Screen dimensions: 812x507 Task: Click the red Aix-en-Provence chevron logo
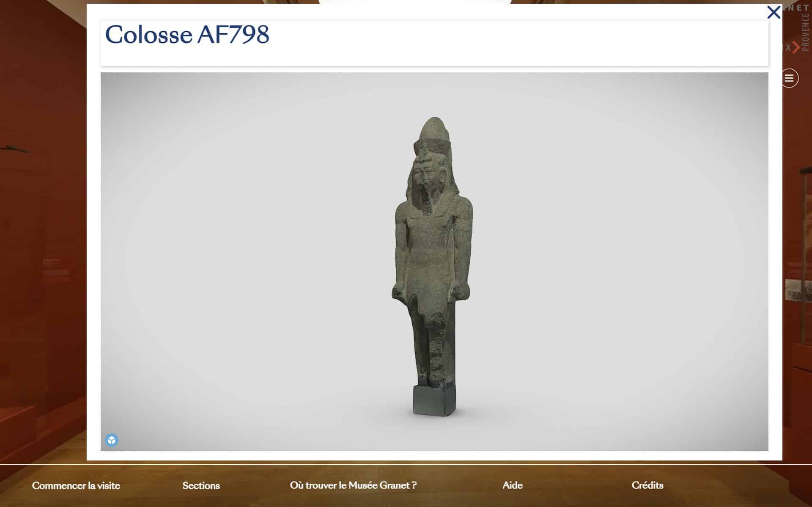point(796,47)
